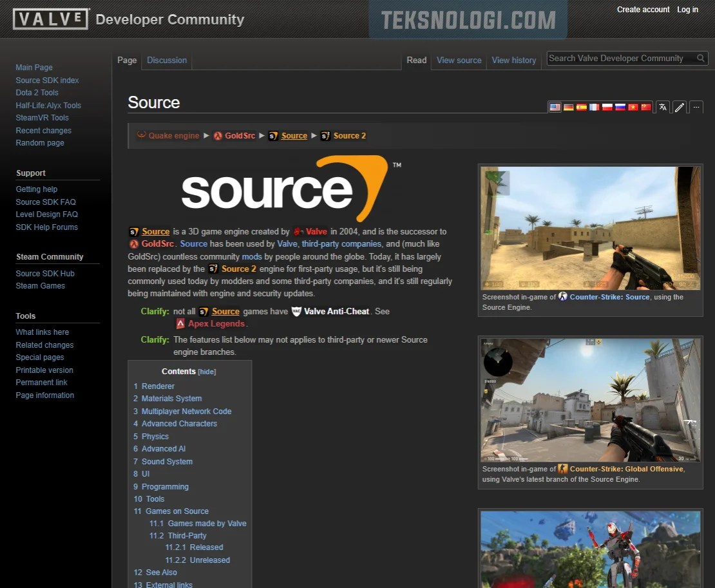Go to a Random page
The image size is (715, 588).
click(40, 143)
